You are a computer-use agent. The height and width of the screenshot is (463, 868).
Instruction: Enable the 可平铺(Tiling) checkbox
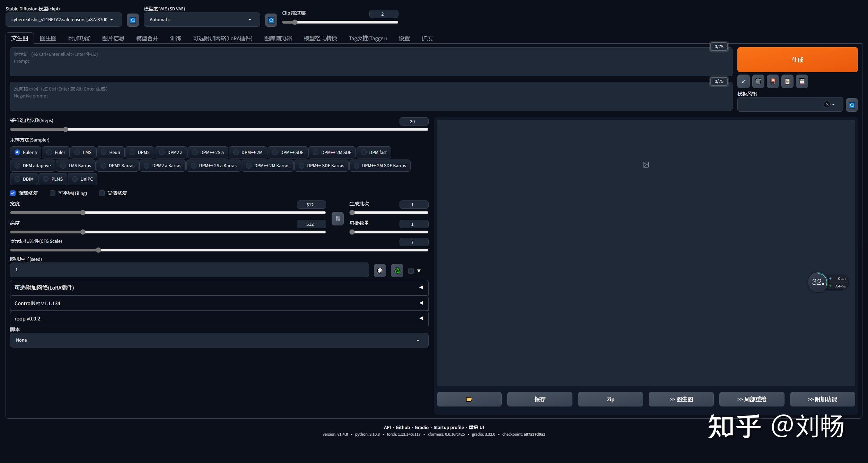click(x=52, y=193)
